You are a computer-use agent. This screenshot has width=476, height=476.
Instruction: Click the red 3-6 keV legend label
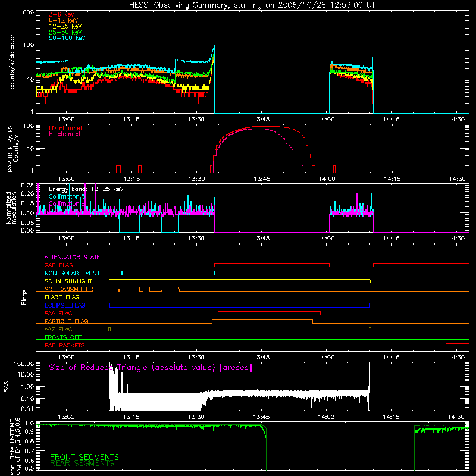[x=61, y=14]
